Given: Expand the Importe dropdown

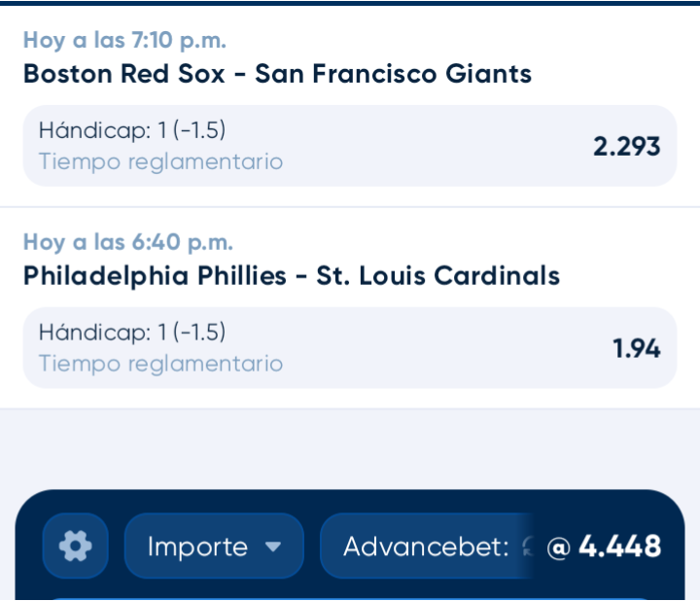Looking at the screenshot, I should click(x=214, y=546).
